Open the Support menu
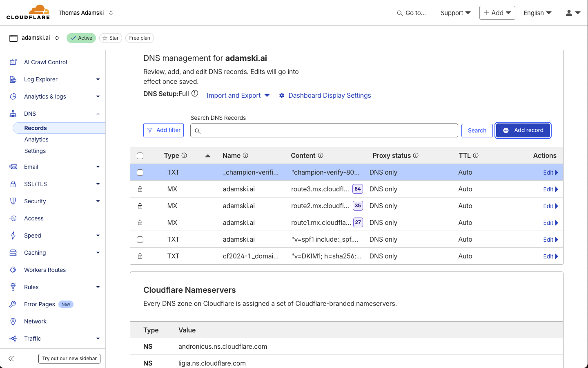The height and width of the screenshot is (368, 588). coord(455,13)
